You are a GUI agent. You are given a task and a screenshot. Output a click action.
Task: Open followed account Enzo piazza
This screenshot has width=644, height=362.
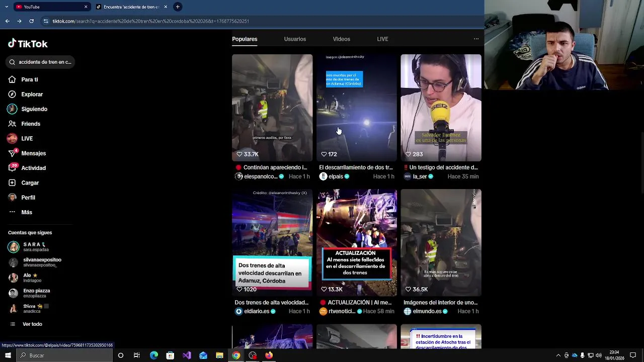point(29,293)
